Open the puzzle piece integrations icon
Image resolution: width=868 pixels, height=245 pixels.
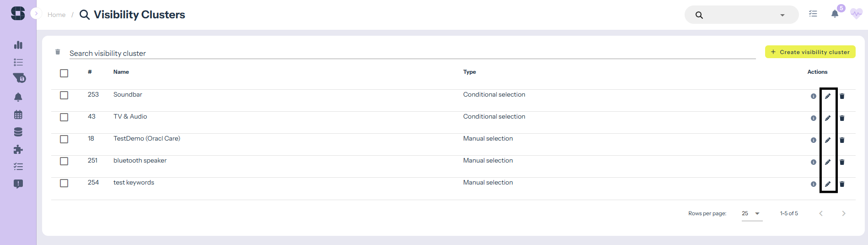click(x=18, y=149)
